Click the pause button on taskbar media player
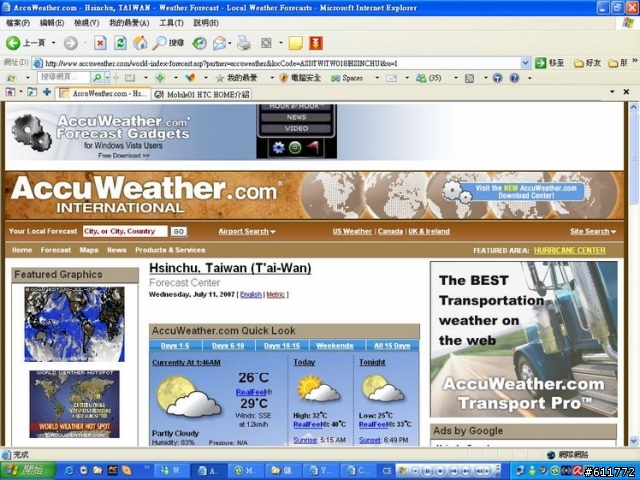640x480 pixels. pos(427,471)
